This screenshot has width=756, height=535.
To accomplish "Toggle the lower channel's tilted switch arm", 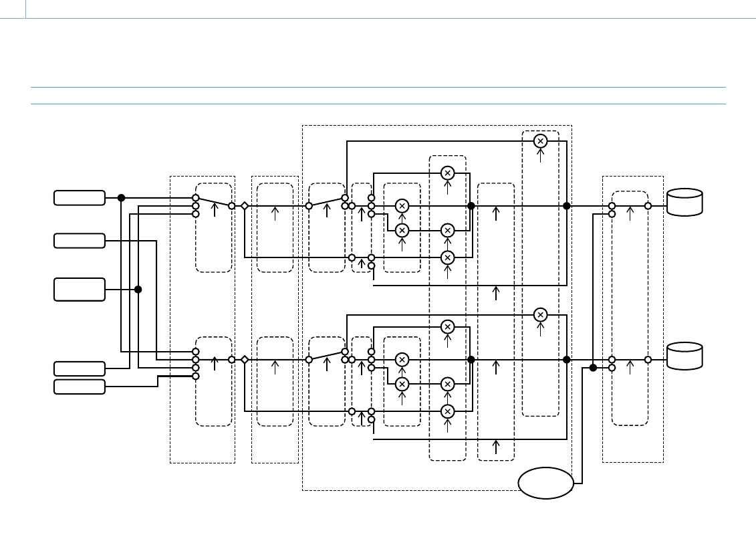I will pyautogui.click(x=327, y=355).
